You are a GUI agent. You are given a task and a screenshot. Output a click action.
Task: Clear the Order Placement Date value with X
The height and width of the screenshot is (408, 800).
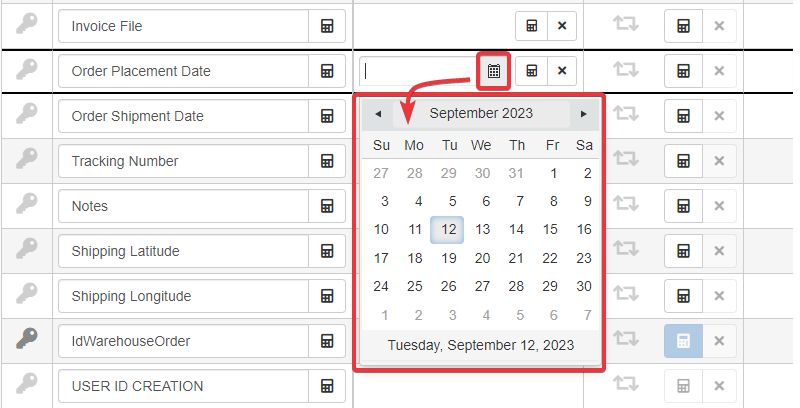tap(561, 71)
